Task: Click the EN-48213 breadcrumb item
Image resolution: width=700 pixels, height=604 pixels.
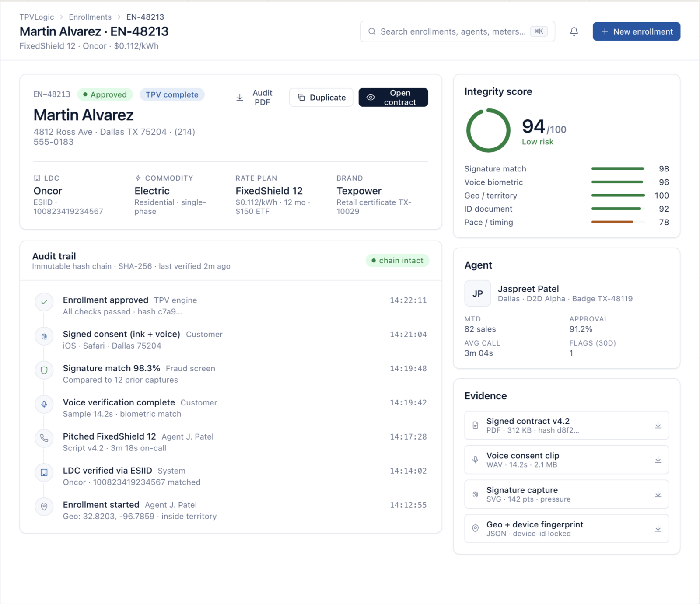Action: tap(145, 17)
